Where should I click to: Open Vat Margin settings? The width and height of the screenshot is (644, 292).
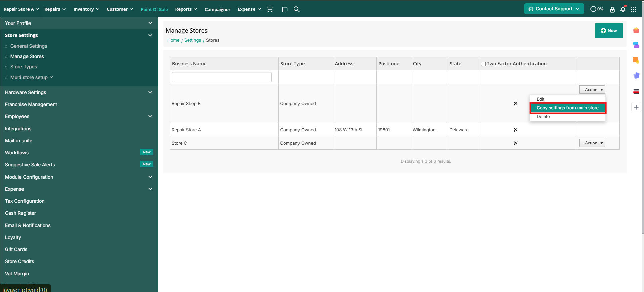(x=17, y=274)
